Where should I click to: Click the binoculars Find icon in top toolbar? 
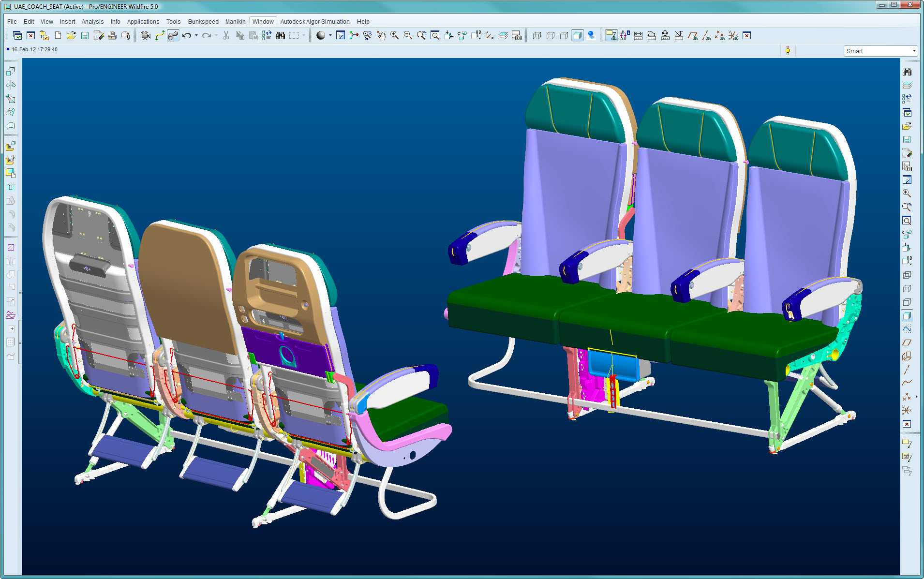280,35
